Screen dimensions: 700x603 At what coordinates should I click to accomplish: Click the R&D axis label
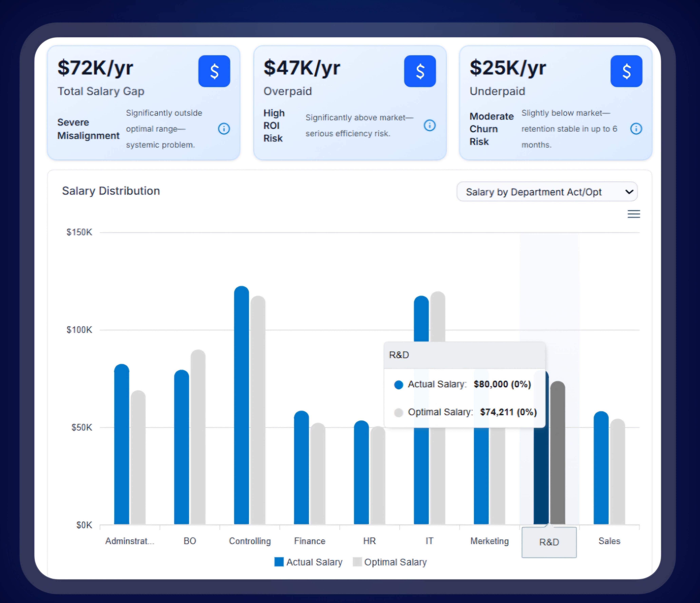click(x=549, y=542)
